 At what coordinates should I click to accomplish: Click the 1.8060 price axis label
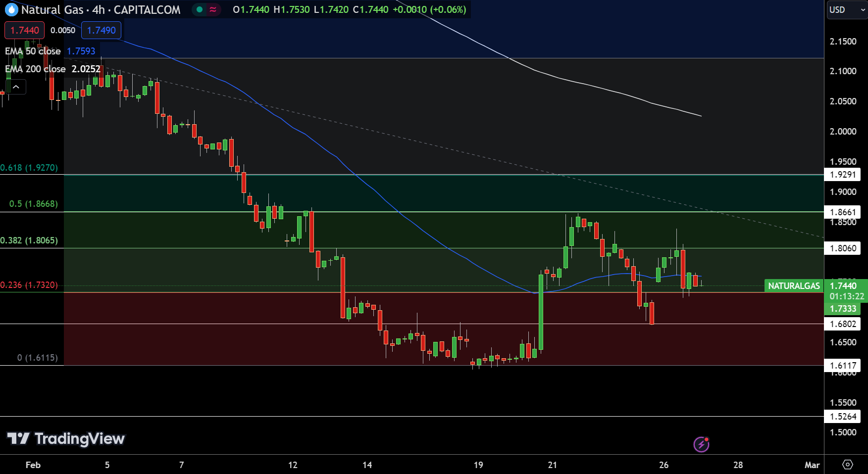[x=843, y=248]
